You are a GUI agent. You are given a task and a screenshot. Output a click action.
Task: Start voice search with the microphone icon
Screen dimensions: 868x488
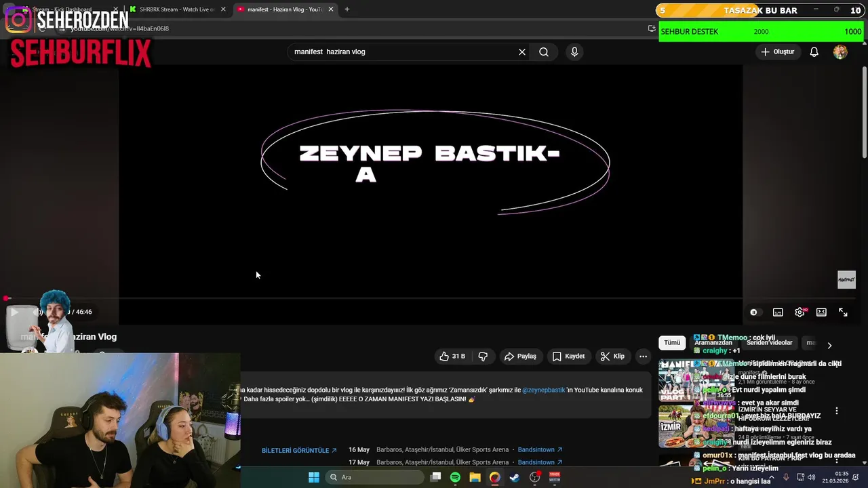[574, 52]
